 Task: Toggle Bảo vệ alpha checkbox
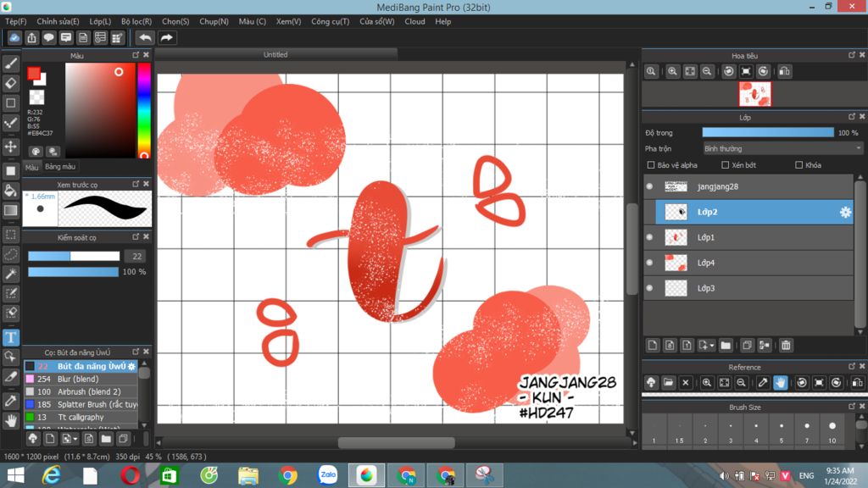[651, 165]
